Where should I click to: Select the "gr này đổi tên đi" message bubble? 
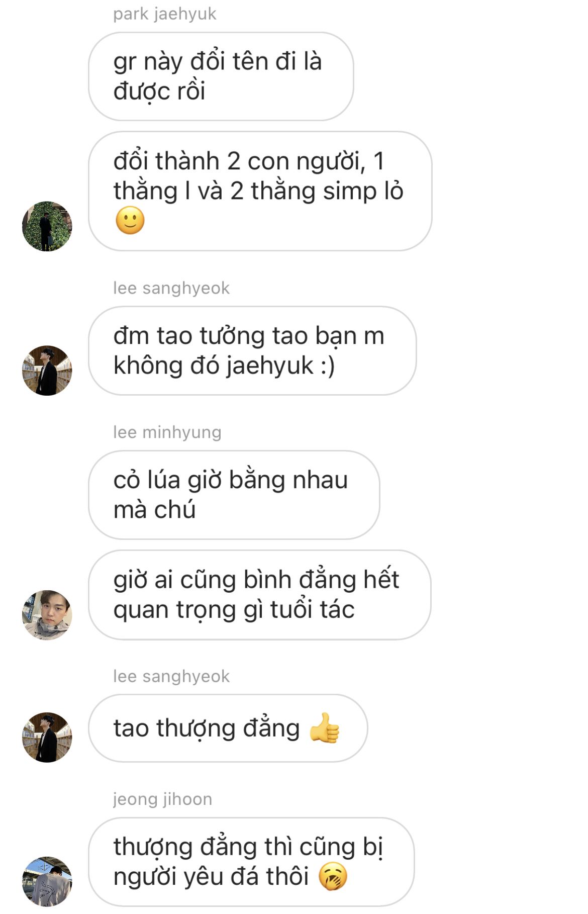tap(221, 76)
